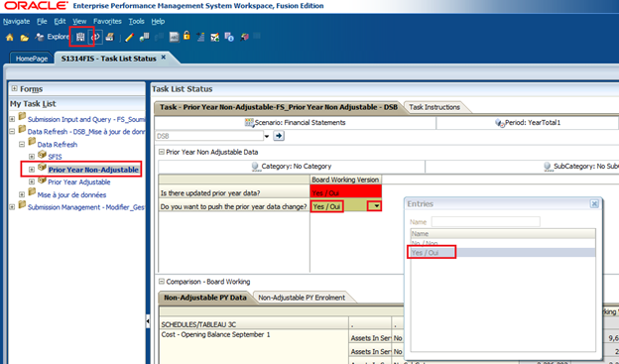Open the DSB selector dropdown
Viewport: 619px width, 364px height.
(x=267, y=136)
